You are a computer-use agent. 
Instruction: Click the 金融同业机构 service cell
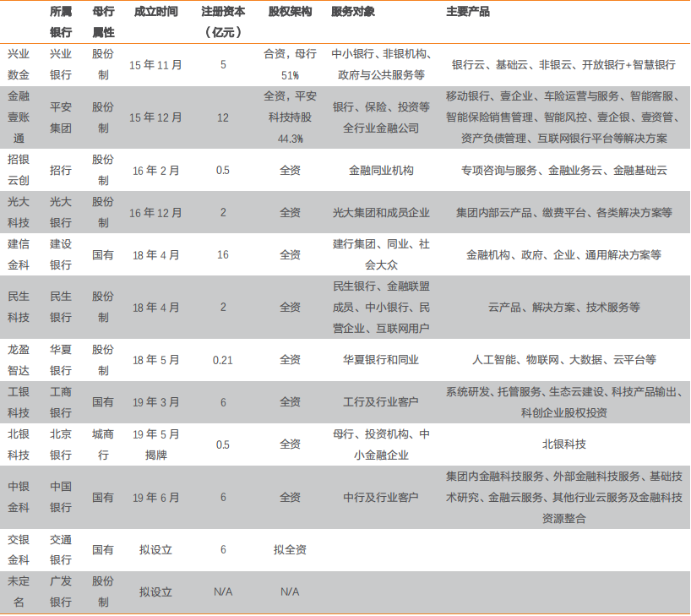tap(381, 170)
